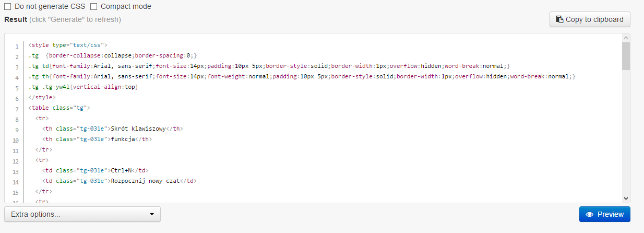Click the "Ctrl+N" cell text in the code
Screen dimensions: 644x233
(x=121, y=170)
